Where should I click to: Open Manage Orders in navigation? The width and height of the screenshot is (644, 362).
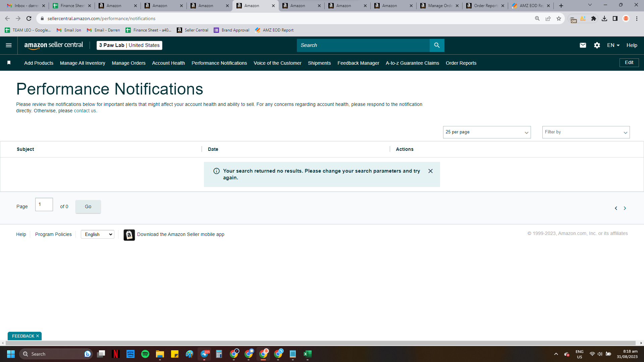(x=128, y=63)
